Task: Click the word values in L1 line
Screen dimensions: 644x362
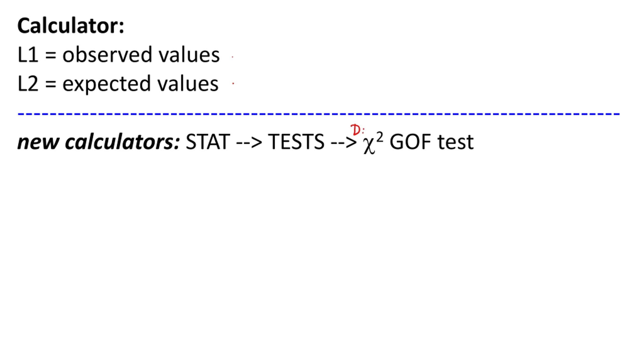Action: pyautogui.click(x=189, y=54)
